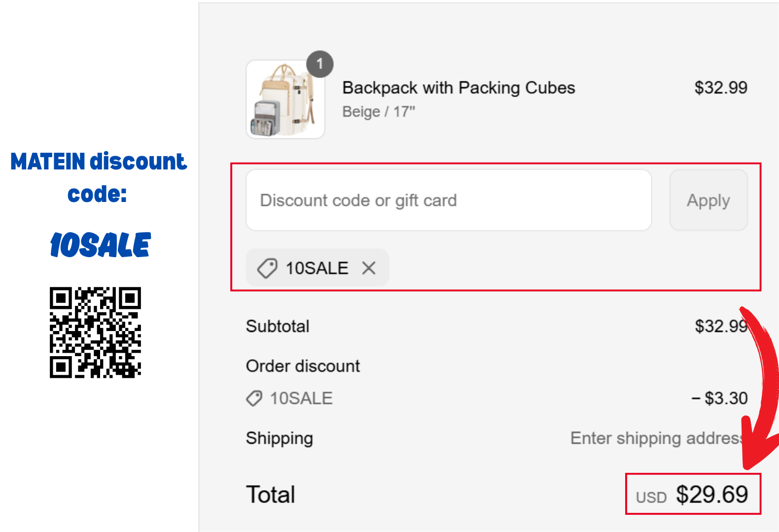Click the Beige / 17" variant text

click(x=379, y=112)
